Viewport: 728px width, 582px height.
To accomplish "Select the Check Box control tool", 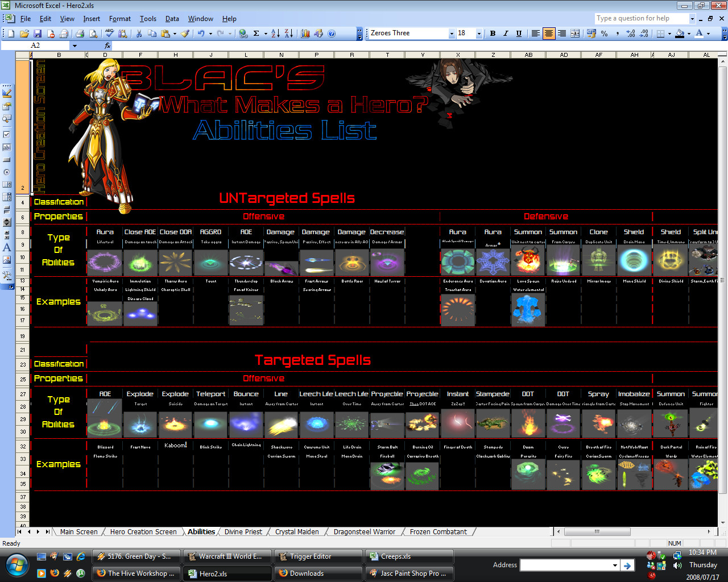I will 7,135.
